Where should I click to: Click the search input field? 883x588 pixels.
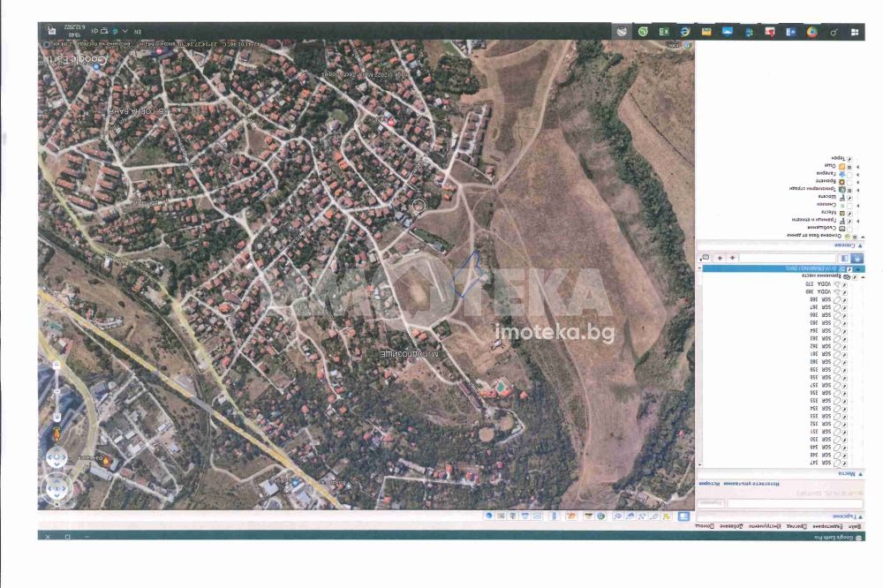pos(795,503)
